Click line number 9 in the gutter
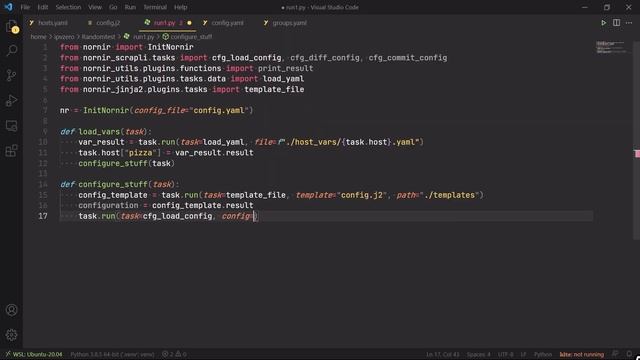 coord(45,131)
